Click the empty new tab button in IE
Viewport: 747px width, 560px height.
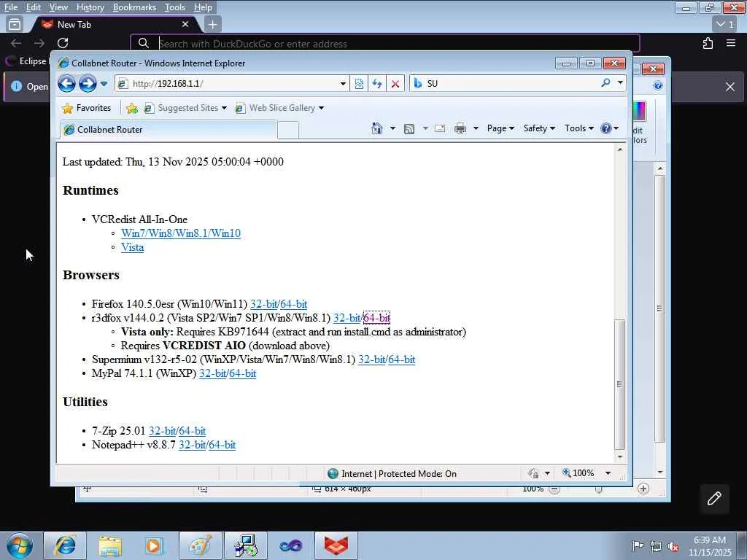pos(288,130)
